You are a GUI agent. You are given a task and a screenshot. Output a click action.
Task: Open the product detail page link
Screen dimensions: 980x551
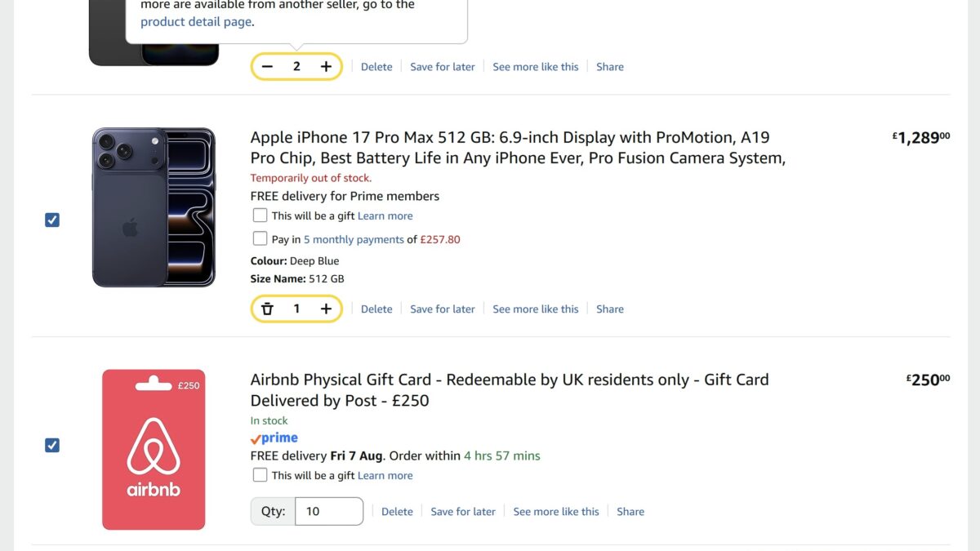pyautogui.click(x=196, y=22)
